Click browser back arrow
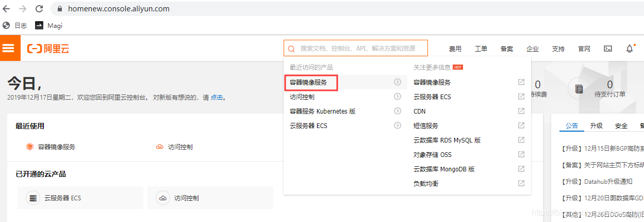 (x=7, y=9)
